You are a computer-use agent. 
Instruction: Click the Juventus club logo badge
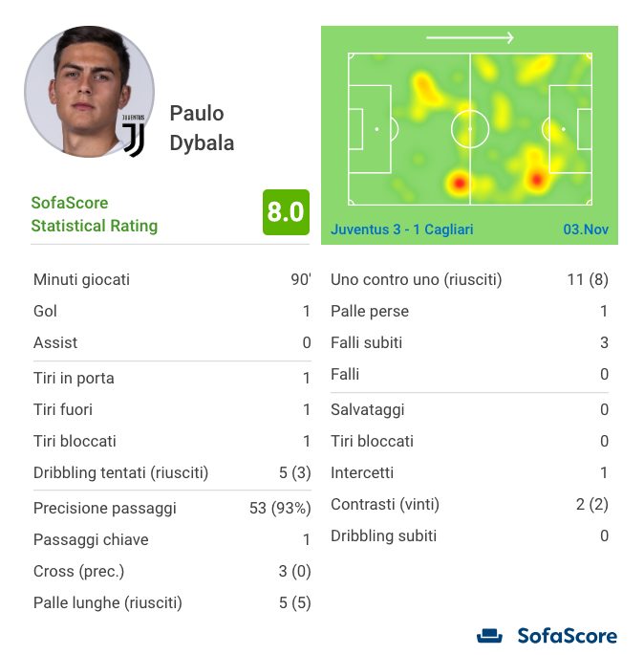click(134, 136)
